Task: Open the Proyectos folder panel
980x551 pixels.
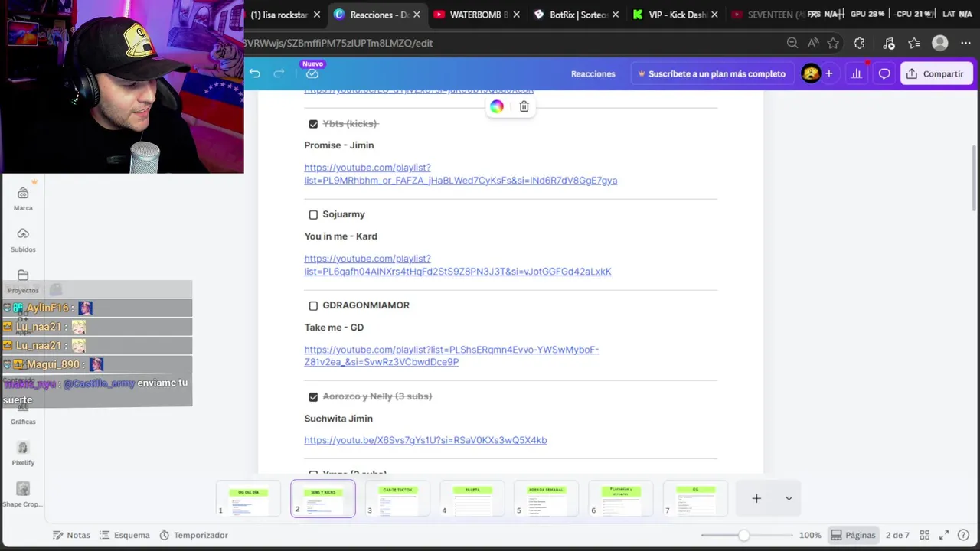Action: (x=23, y=282)
